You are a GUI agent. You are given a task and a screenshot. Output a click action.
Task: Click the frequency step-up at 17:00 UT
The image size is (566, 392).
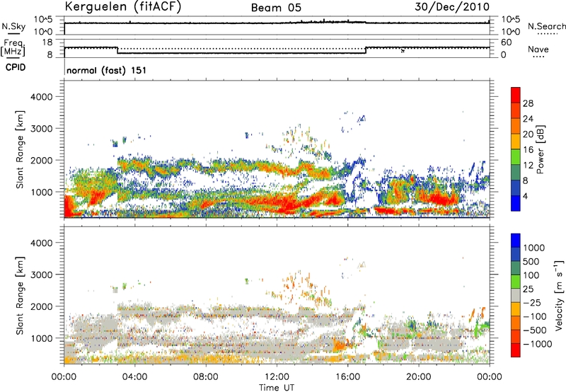366,50
